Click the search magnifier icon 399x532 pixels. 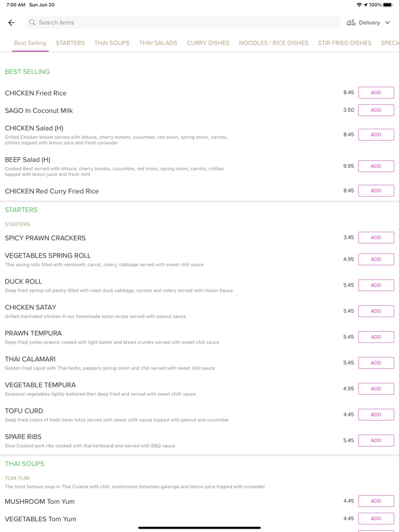coord(32,23)
